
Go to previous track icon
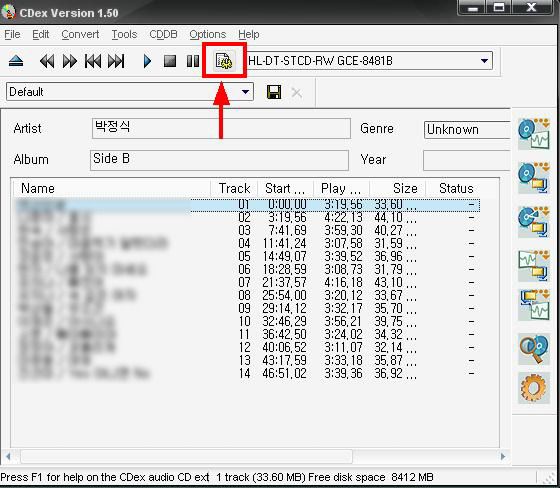pos(93,61)
